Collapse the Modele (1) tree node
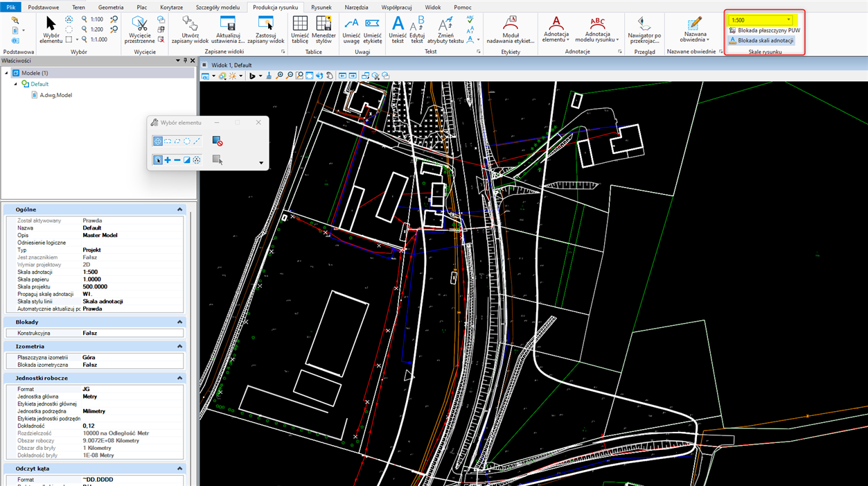Viewport: 868px width, 486px height. [x=6, y=73]
